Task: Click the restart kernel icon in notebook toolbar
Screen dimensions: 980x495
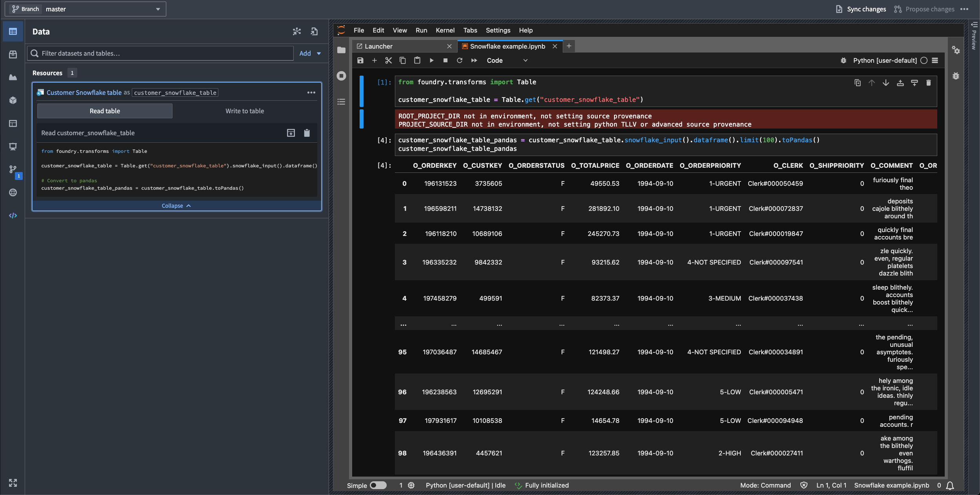Action: (x=459, y=60)
